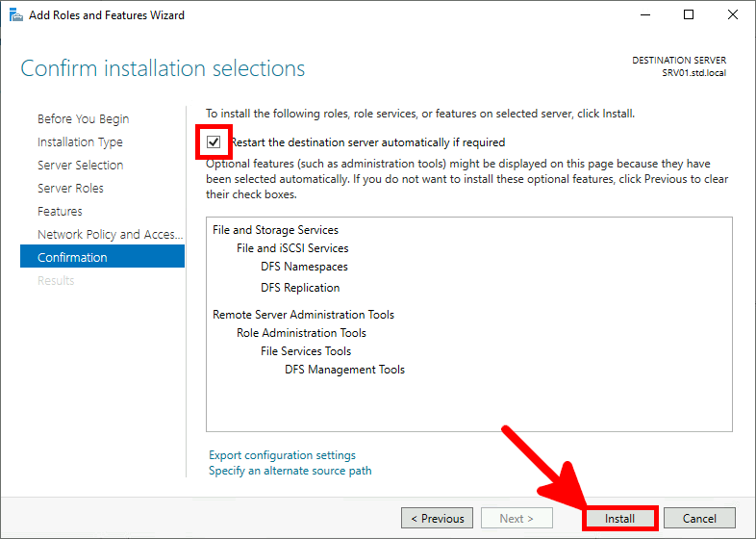Switch to the Server Selection step
The width and height of the screenshot is (756, 539).
click(80, 166)
